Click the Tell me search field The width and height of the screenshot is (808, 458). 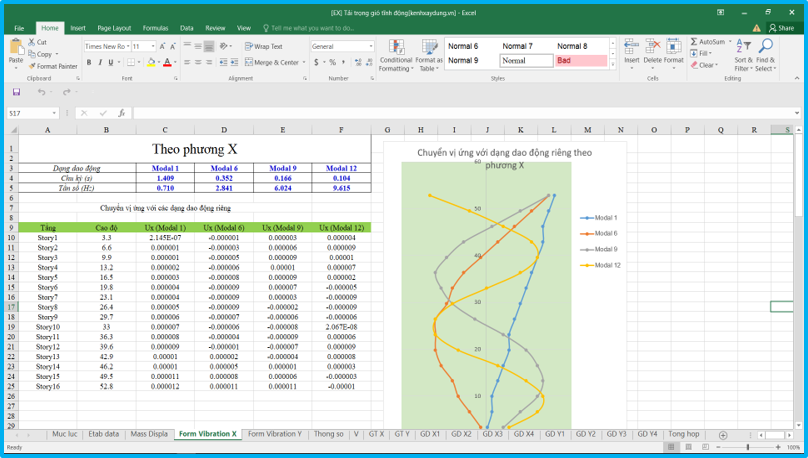pos(310,28)
